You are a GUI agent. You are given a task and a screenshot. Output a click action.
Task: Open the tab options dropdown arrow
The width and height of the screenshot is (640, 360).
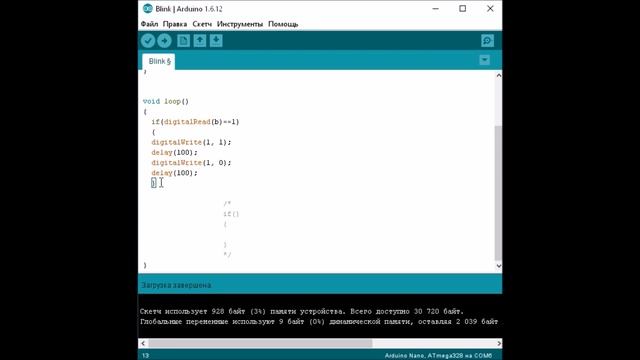tap(484, 60)
